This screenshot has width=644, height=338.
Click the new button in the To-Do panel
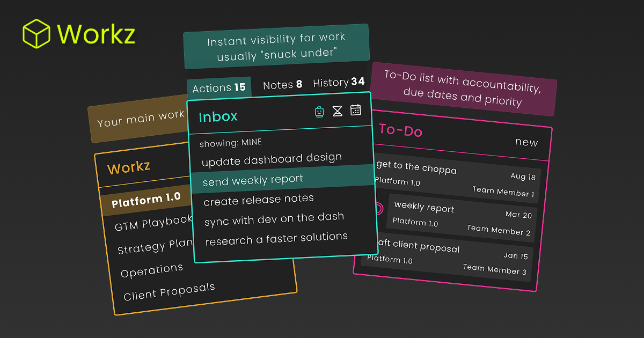click(526, 142)
